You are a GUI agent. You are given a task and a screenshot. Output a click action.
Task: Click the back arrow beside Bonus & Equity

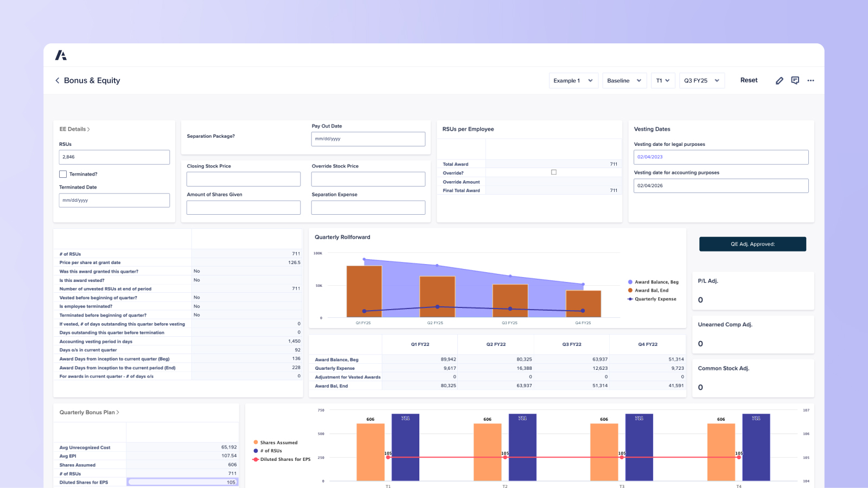coord(58,80)
